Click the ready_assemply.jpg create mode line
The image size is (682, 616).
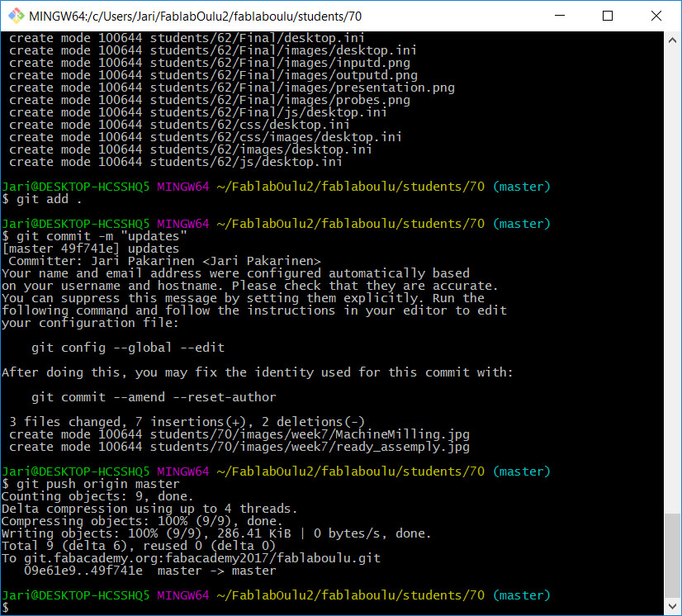pos(239,447)
